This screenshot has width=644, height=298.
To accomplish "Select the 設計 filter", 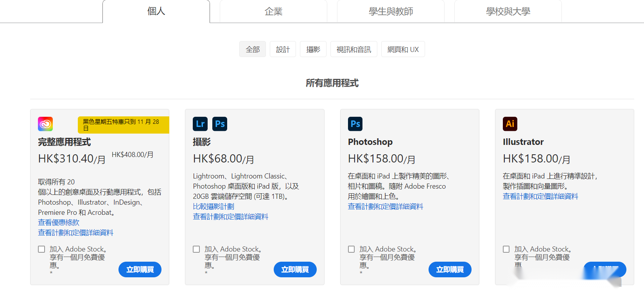I will [x=283, y=49].
